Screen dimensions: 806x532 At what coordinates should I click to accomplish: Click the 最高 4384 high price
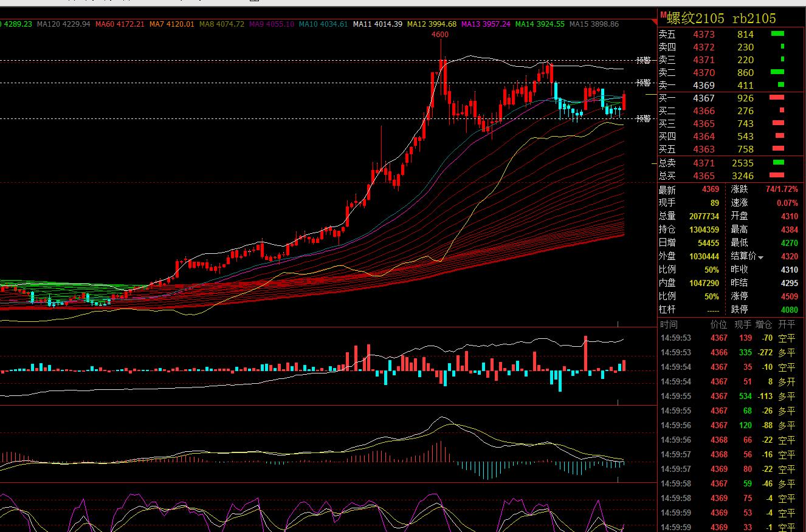pos(790,230)
